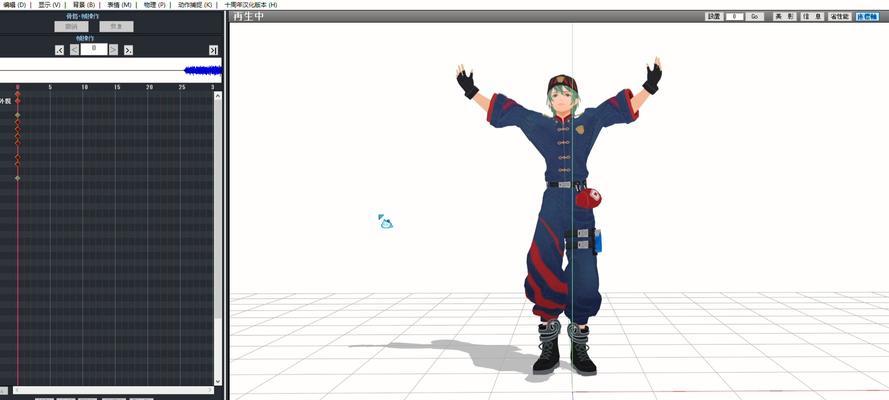Screen dimensions: 889x400
Task: Jump to last frame with '>|' button
Action: tap(213, 50)
